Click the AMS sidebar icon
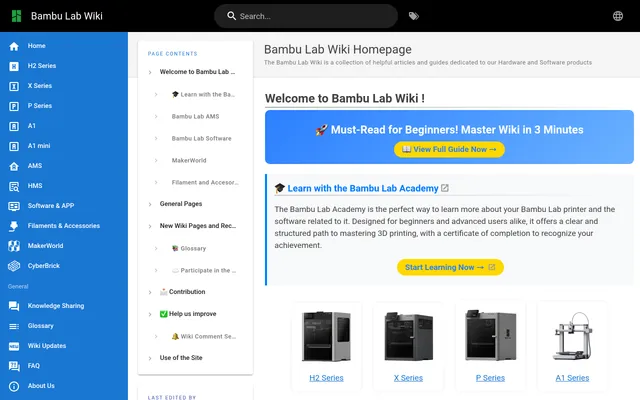The width and height of the screenshot is (640, 400). pyautogui.click(x=14, y=166)
